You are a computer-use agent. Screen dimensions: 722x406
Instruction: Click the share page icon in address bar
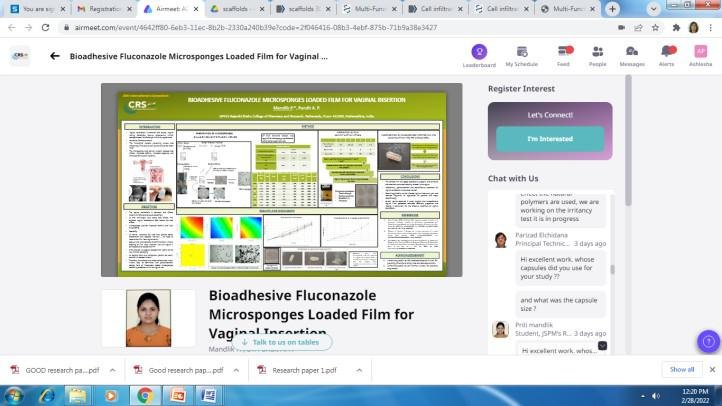tap(638, 28)
